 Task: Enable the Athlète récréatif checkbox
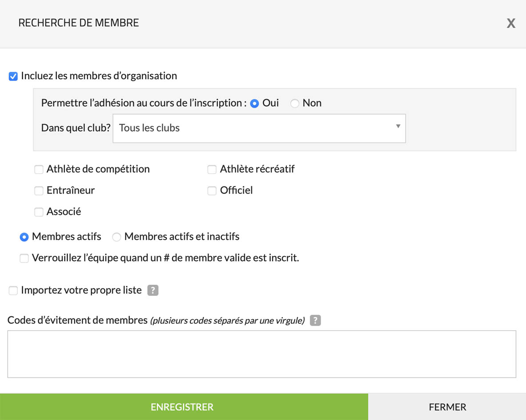pyautogui.click(x=212, y=170)
